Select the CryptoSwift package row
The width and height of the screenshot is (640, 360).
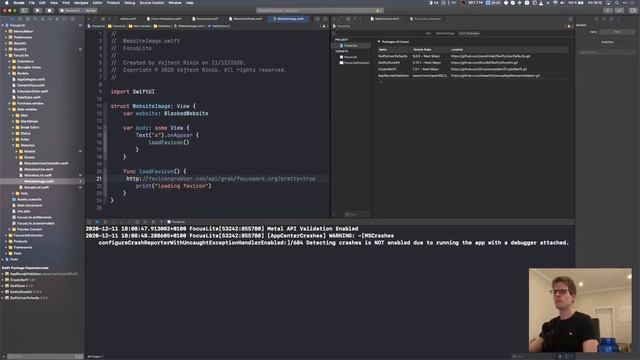tap(473, 69)
